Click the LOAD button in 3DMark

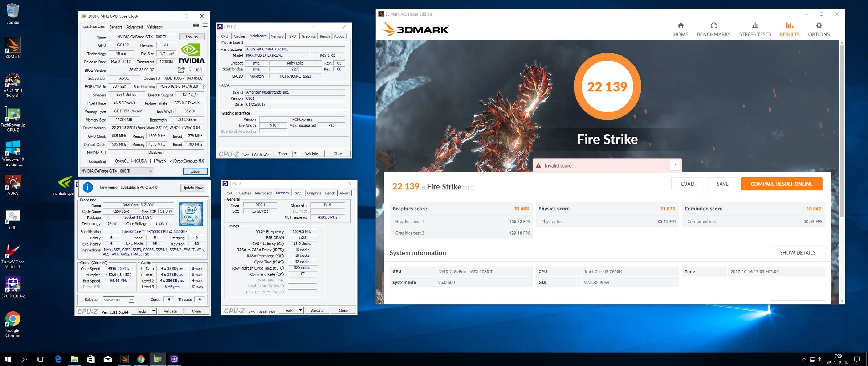tap(688, 184)
